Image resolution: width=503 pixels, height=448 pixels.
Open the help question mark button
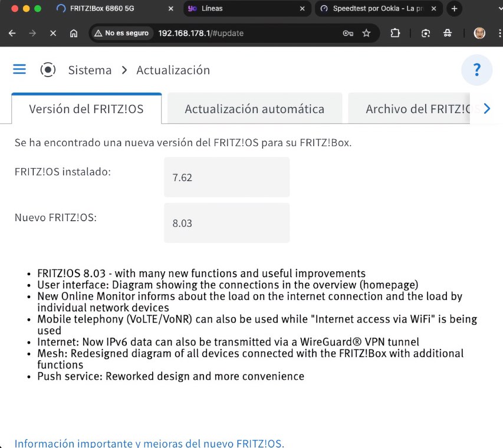476,70
